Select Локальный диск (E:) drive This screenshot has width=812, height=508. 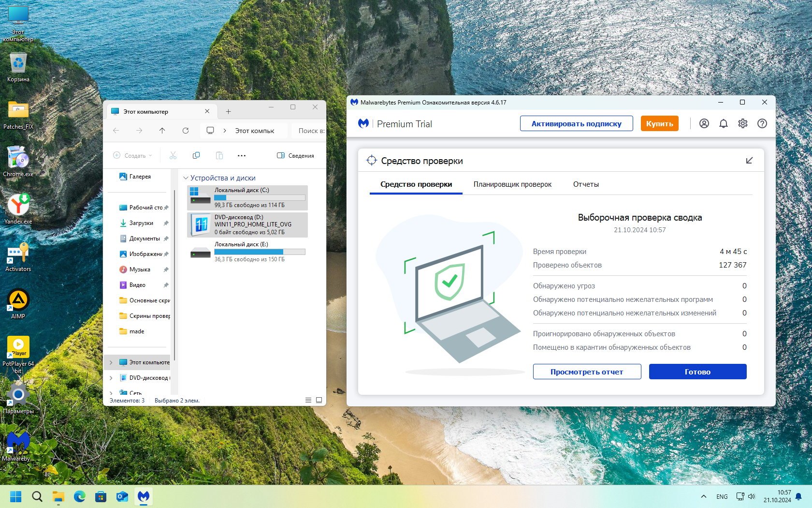247,252
